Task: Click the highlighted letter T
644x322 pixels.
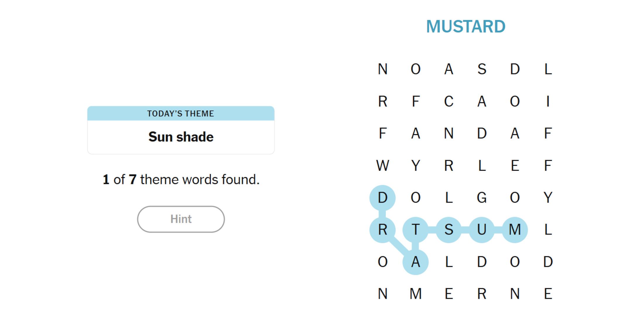Action: [416, 230]
